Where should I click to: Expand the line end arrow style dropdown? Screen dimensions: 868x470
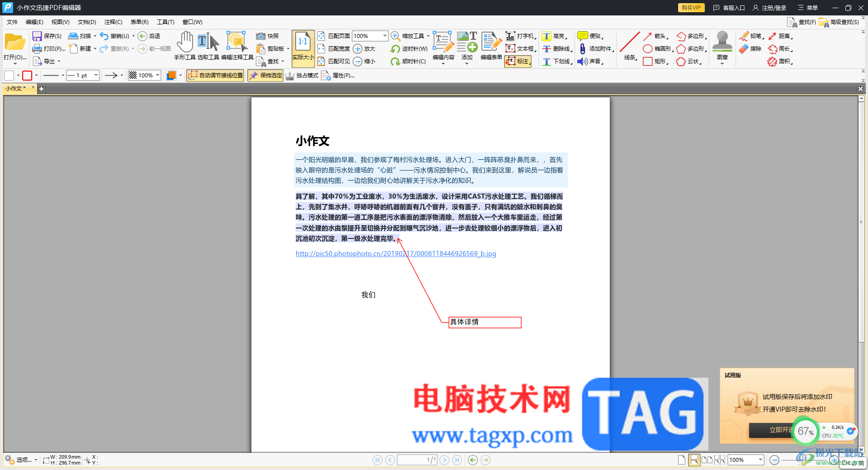122,76
